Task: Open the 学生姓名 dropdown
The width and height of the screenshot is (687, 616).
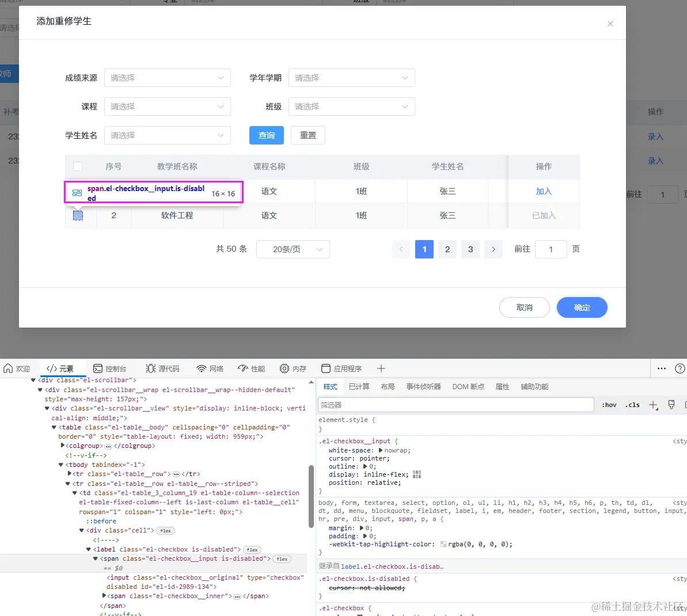Action: 168,135
